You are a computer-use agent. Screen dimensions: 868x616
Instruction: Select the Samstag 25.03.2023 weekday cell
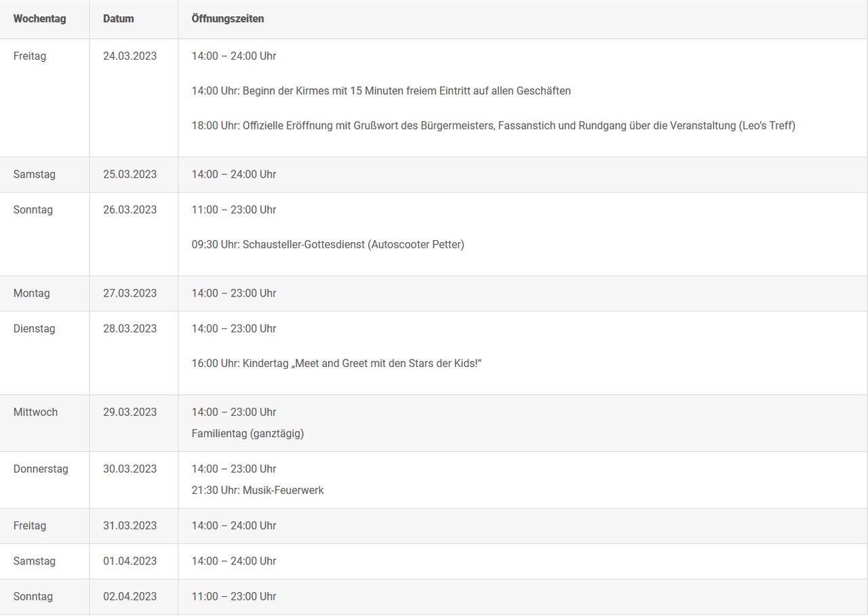click(34, 174)
